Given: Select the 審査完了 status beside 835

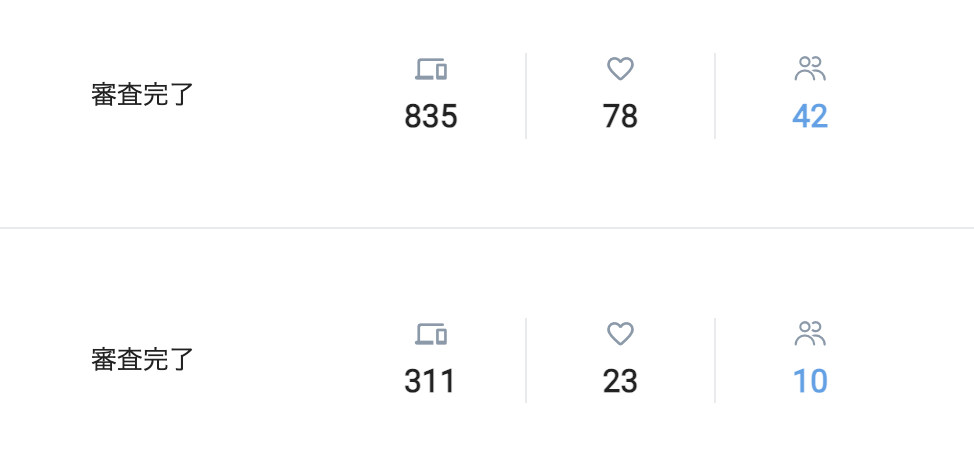Looking at the screenshot, I should 143,95.
